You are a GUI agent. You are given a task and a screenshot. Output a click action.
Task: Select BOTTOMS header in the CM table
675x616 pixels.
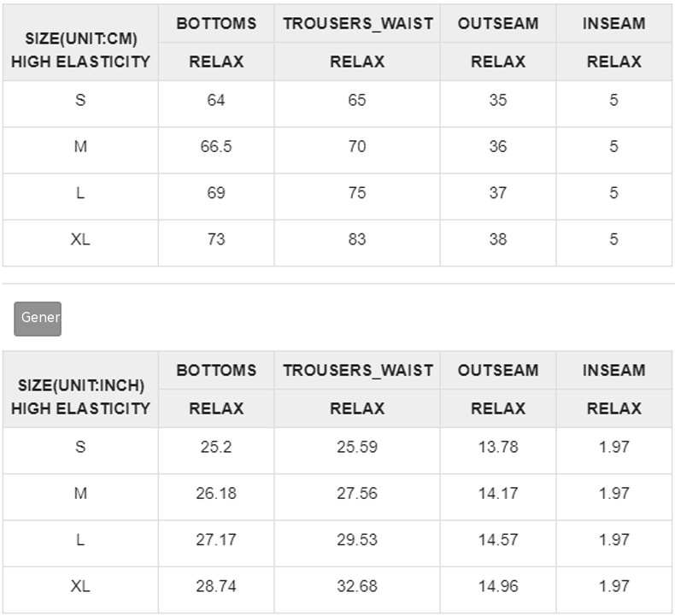(216, 24)
